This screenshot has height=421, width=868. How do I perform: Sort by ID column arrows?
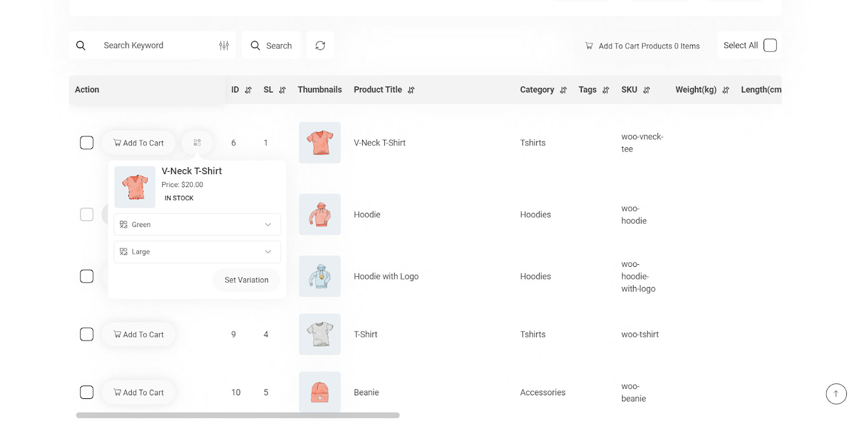[248, 90]
